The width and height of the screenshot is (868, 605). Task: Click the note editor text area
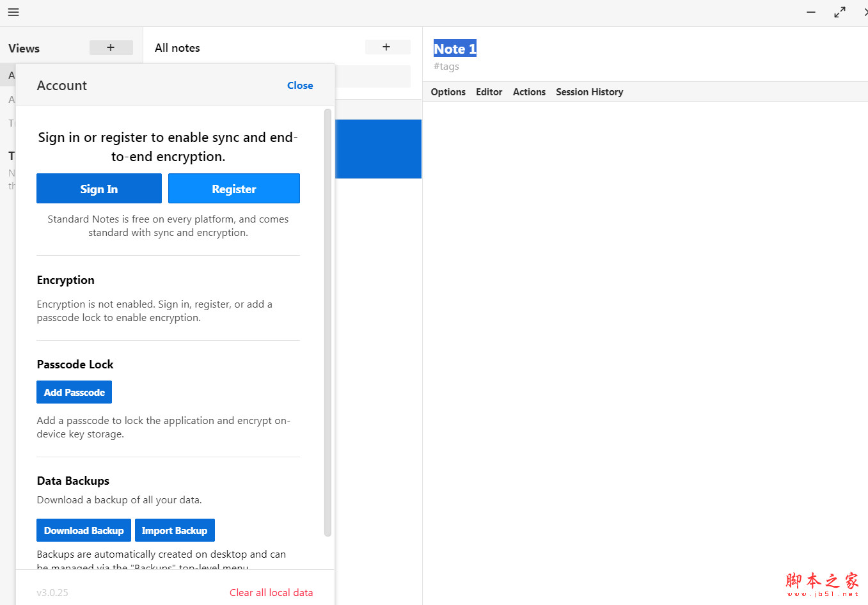[x=645, y=352]
